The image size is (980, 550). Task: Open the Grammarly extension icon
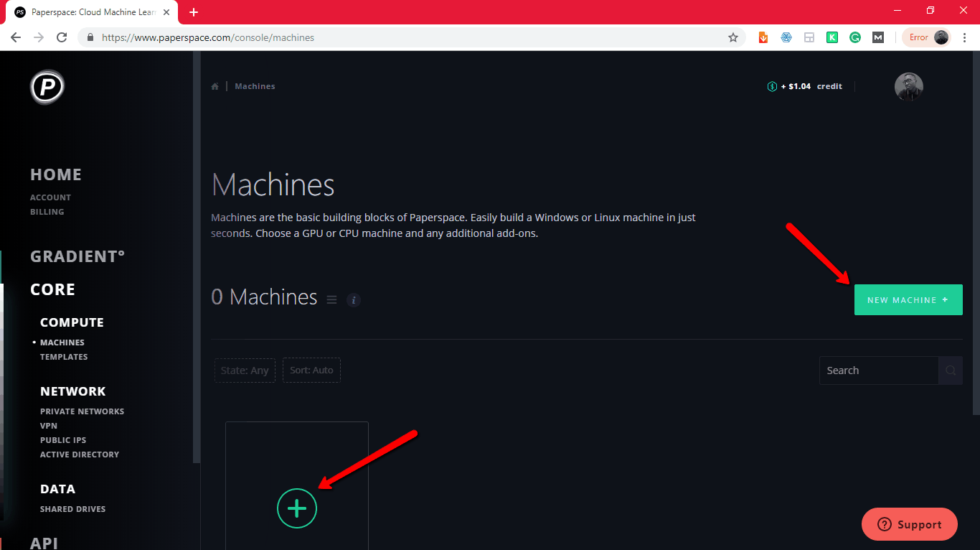[855, 37]
